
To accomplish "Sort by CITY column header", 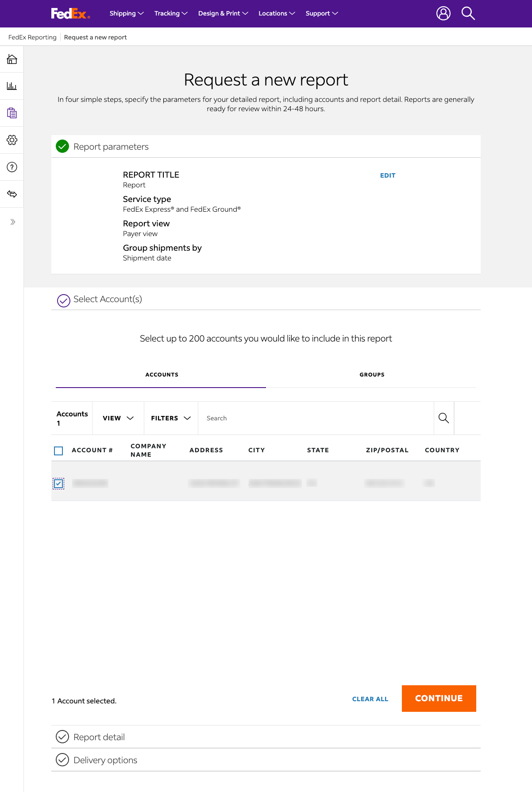I will tap(257, 450).
